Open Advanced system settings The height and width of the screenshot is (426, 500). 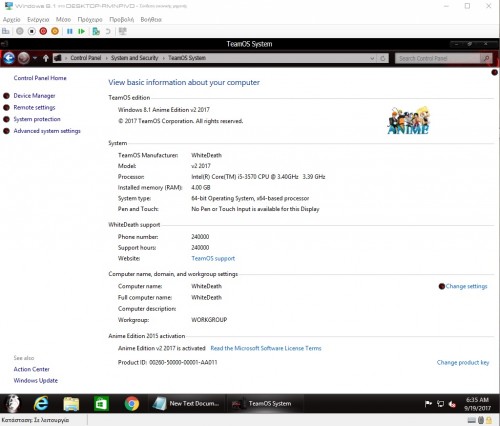(x=47, y=131)
